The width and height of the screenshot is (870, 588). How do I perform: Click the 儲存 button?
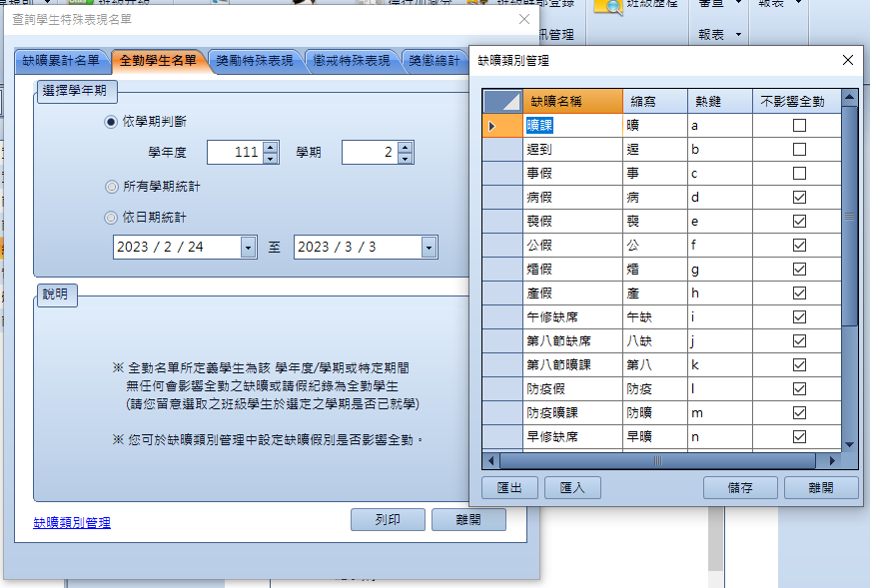(x=739, y=487)
